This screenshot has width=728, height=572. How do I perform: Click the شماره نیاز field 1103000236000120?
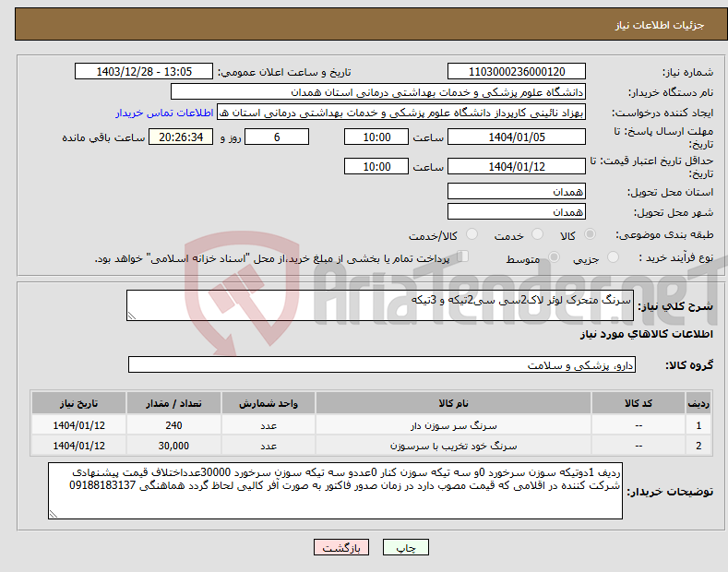517,72
